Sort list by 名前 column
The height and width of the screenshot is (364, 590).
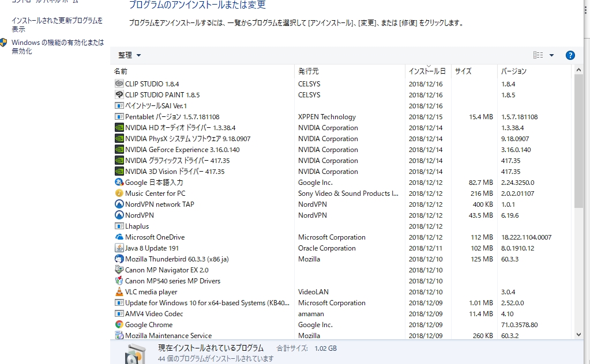point(202,71)
